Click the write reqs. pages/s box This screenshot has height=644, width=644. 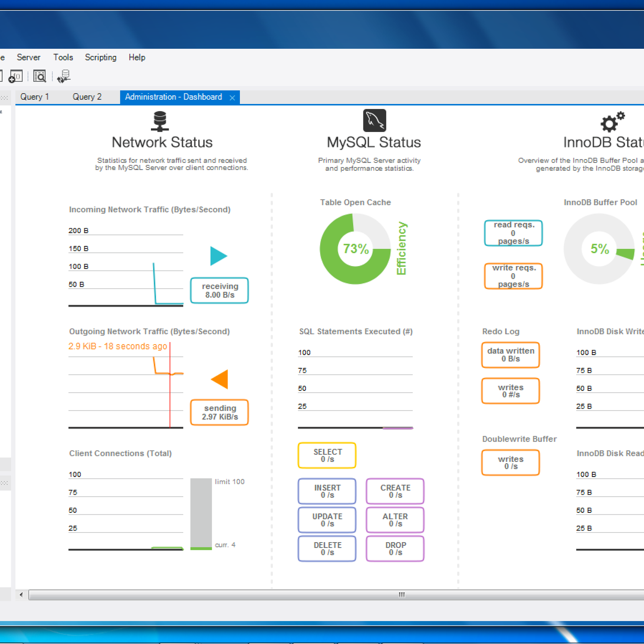pos(514,276)
